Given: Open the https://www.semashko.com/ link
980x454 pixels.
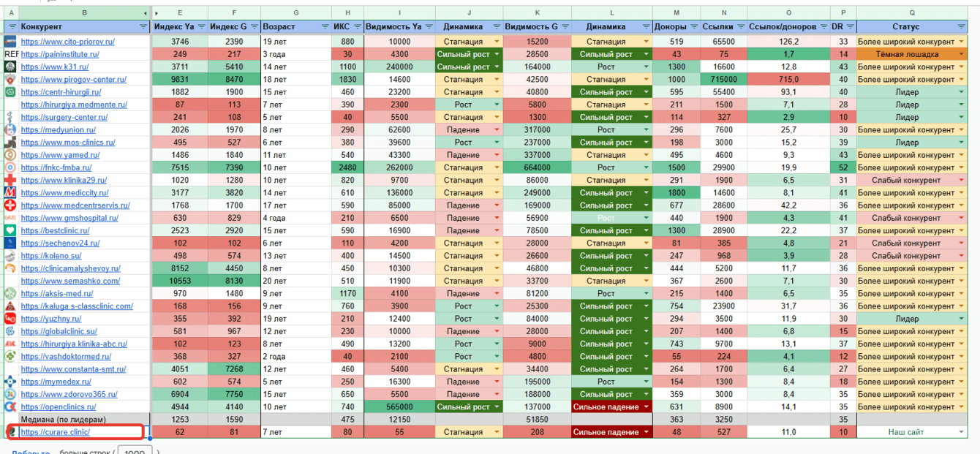Looking at the screenshot, I should pyautogui.click(x=70, y=281).
